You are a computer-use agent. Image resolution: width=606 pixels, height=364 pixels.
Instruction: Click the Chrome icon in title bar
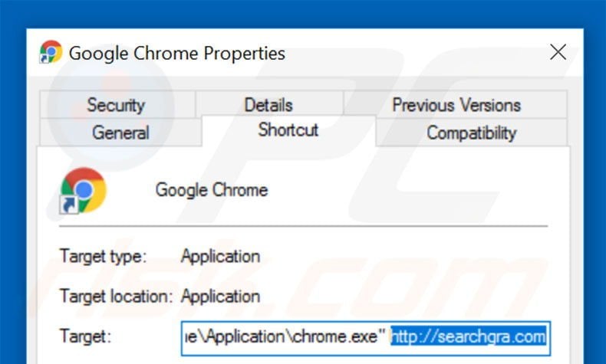(x=51, y=52)
